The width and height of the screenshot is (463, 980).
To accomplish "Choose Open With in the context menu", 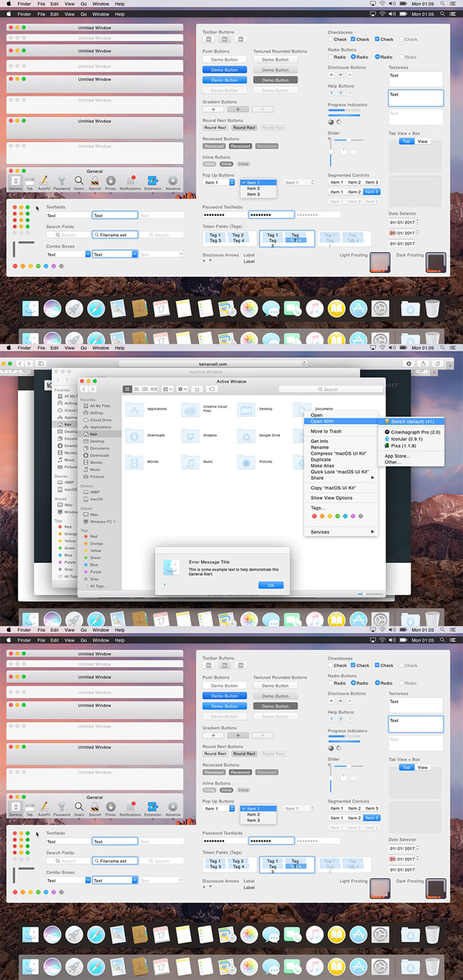I will tap(341, 421).
